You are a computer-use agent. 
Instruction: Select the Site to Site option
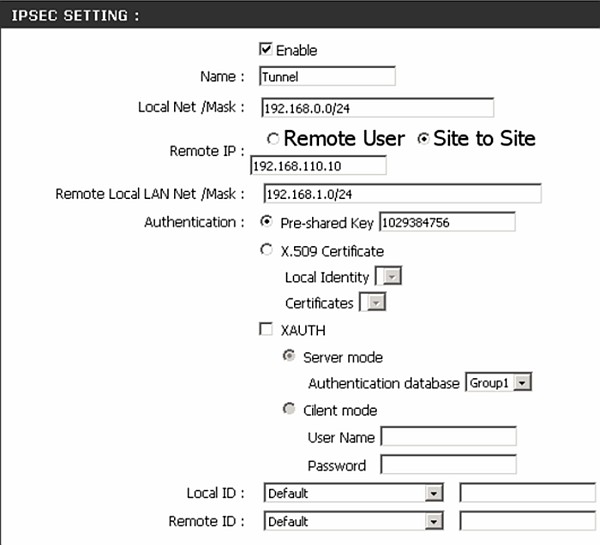click(423, 140)
